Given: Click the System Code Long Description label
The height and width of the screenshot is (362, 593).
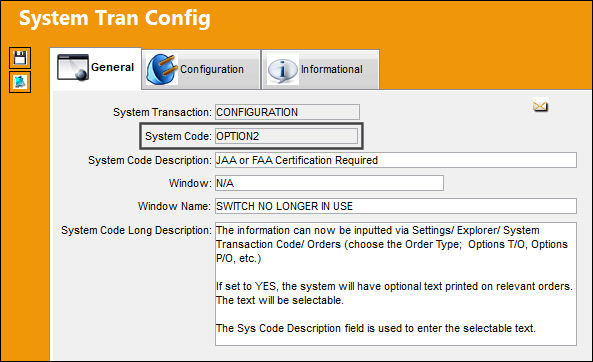Looking at the screenshot, I should tap(137, 230).
